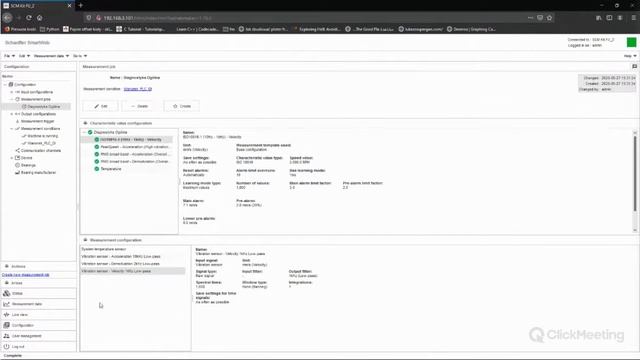Click the Bearings tree node icon
Image resolution: width=640 pixels, height=360 pixels.
18,165
